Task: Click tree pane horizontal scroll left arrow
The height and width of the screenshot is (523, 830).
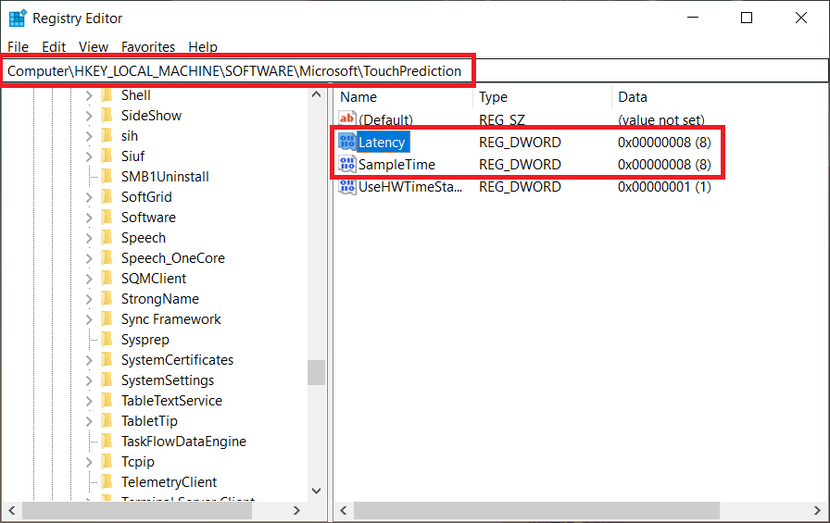Action: point(12,510)
